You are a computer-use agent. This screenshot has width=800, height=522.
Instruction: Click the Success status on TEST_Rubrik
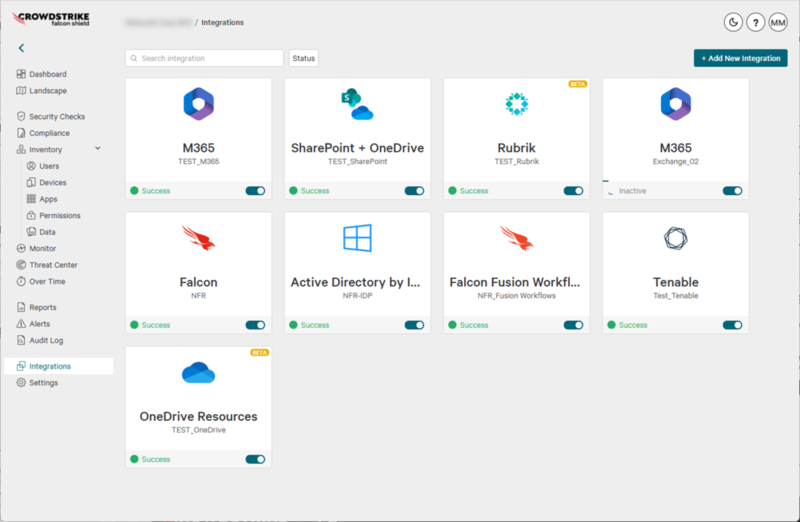[473, 191]
